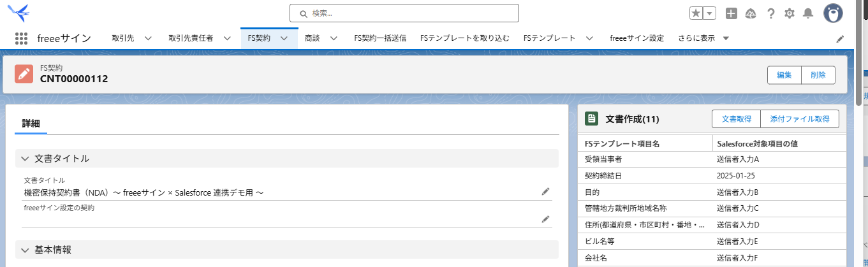Open the setup gear icon
Viewport: 868px width, 267px height.
click(x=790, y=13)
